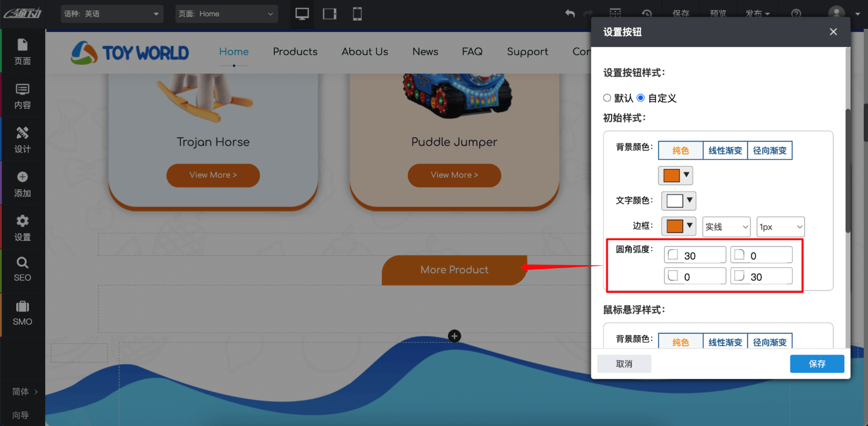This screenshot has width=868, height=426.
Task: Open the 文字颜色 text color swatch
Action: pyautogui.click(x=678, y=201)
